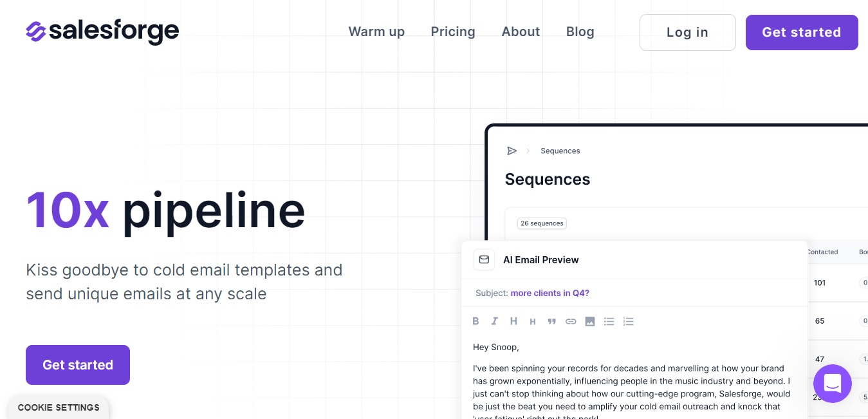
Task: Click the Contacted value 47
Action: [x=820, y=359]
